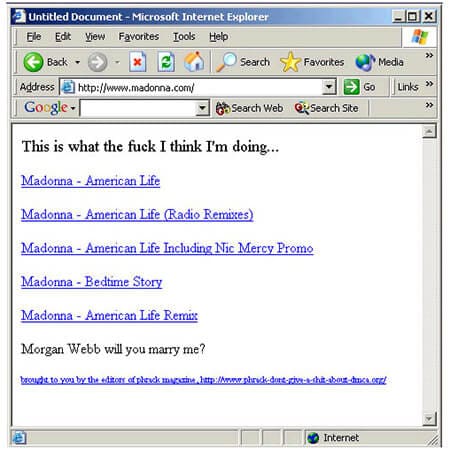Open Search with magnifying glass icon
The image size is (450, 450).
click(x=226, y=62)
